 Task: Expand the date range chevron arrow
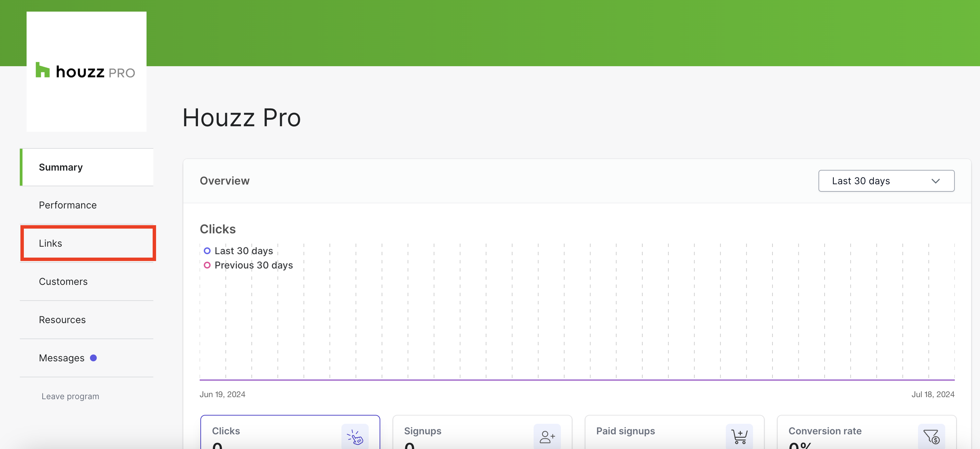pyautogui.click(x=935, y=181)
